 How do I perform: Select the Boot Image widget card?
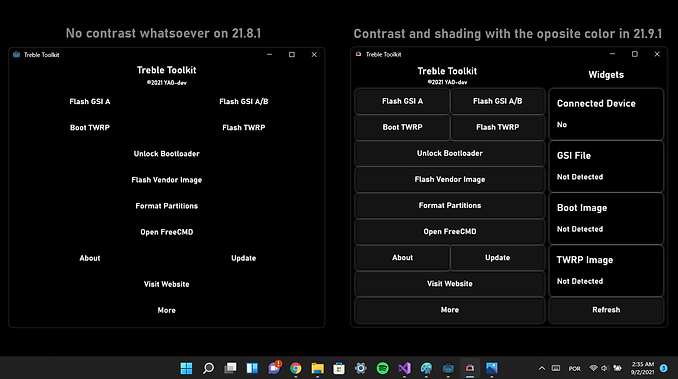[606, 219]
